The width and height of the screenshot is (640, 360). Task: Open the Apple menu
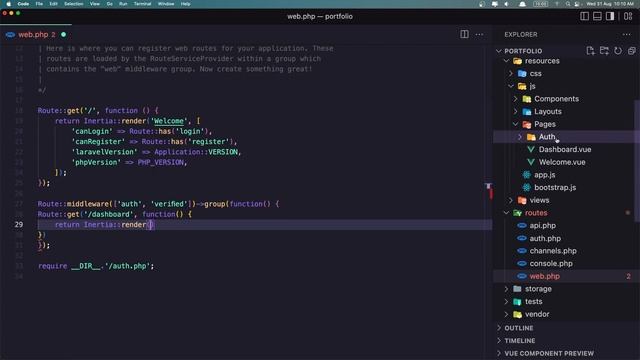[9, 4]
